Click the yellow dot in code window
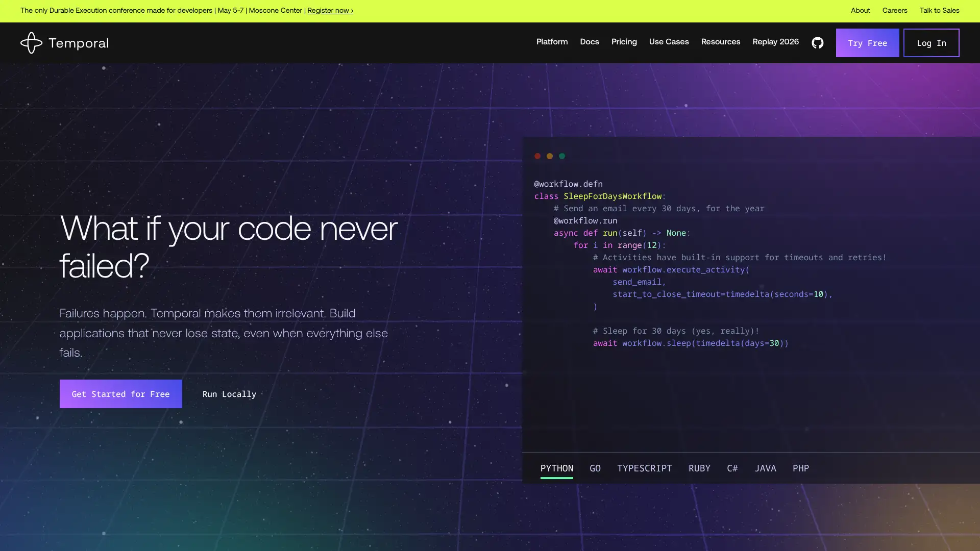980x551 pixels. pyautogui.click(x=550, y=156)
